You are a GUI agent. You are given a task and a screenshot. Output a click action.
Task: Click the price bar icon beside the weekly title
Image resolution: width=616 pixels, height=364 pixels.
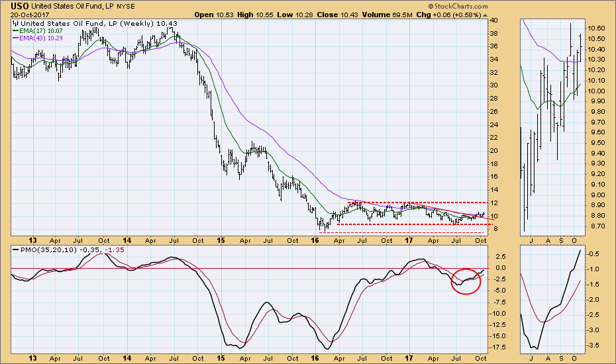(x=16, y=24)
